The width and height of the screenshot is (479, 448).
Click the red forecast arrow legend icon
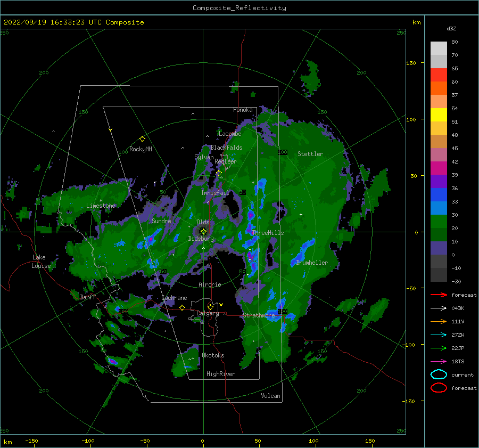click(439, 295)
